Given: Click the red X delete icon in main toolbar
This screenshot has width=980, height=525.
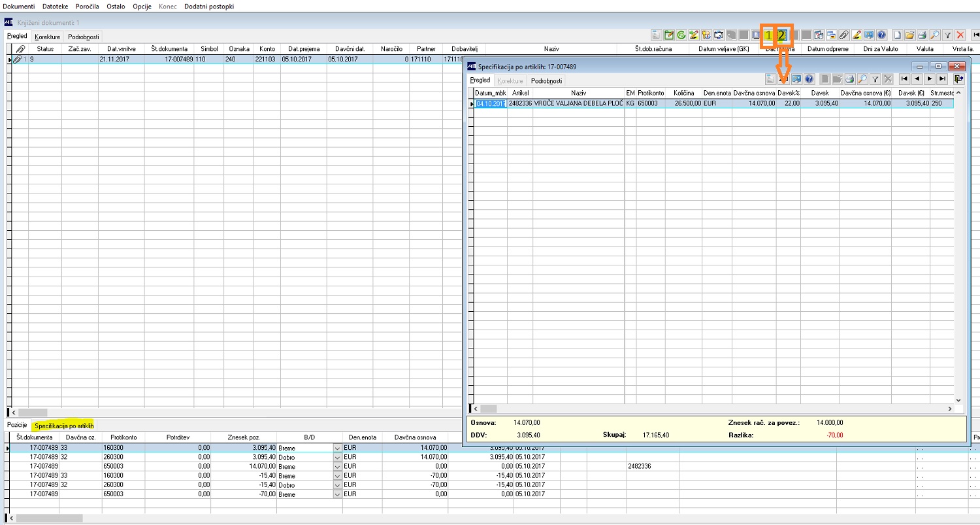Looking at the screenshot, I should (x=960, y=35).
